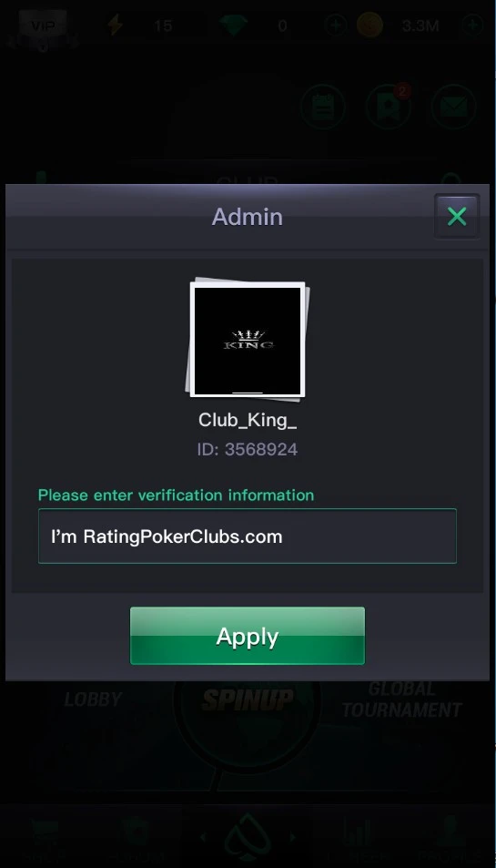Screen dimensions: 496x868
Task: Tap the green diamond gem icon
Action: click(232, 26)
